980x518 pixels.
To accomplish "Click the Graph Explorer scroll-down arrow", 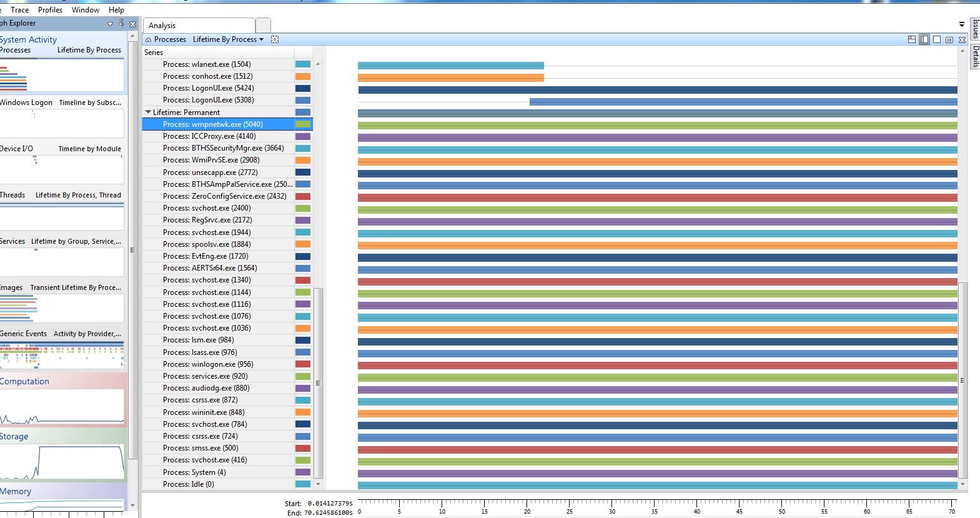I will coord(132,505).
